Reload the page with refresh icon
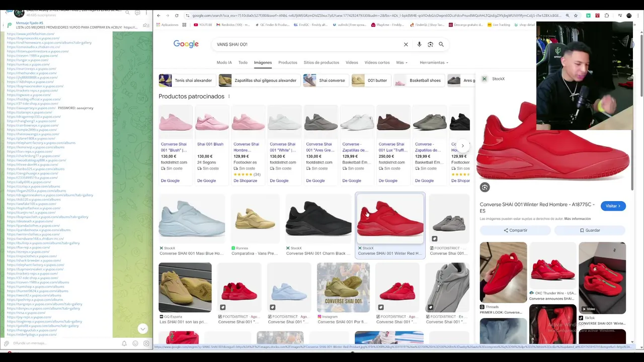The height and width of the screenshot is (362, 644). [177, 16]
